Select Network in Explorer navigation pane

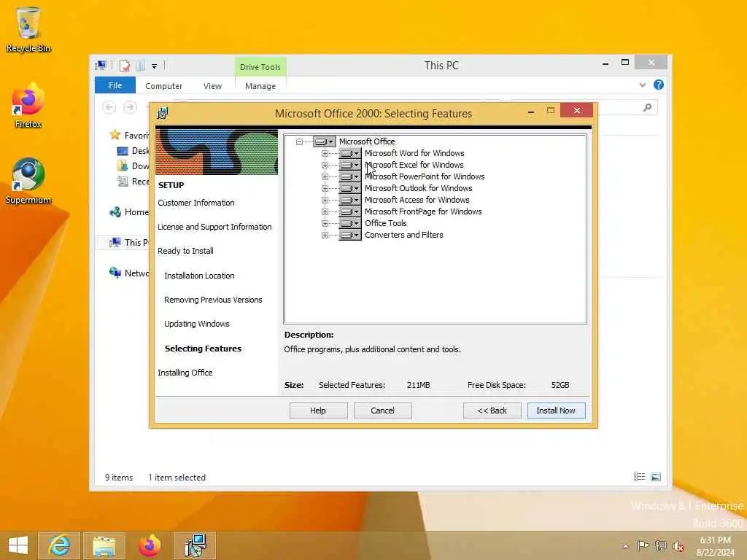tap(130, 273)
